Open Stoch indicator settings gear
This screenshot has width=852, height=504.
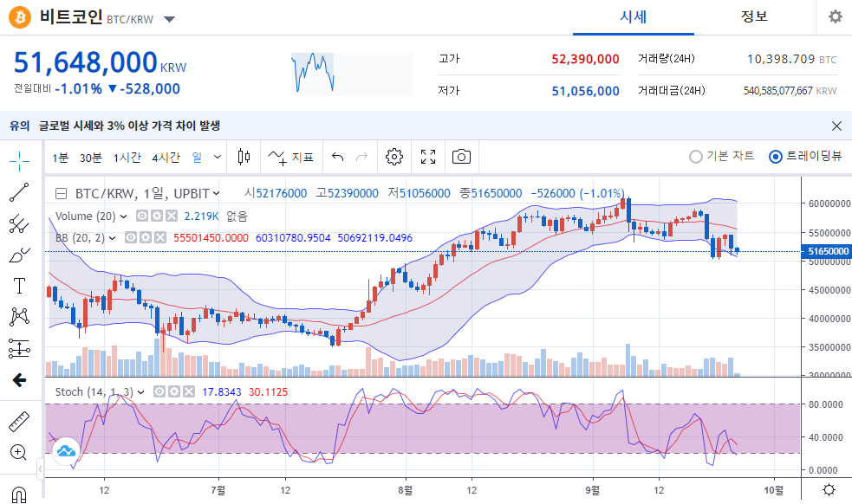[x=174, y=391]
